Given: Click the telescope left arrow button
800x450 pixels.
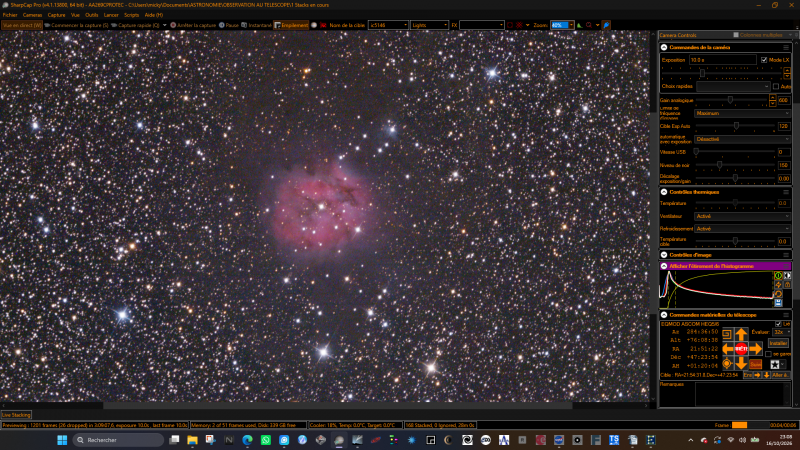Looking at the screenshot, I should (x=728, y=349).
